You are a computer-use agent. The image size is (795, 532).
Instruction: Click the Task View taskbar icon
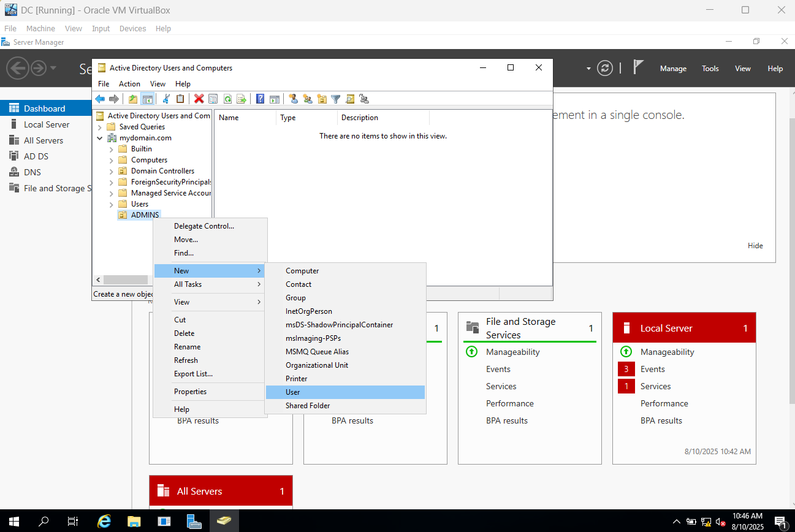pyautogui.click(x=73, y=521)
